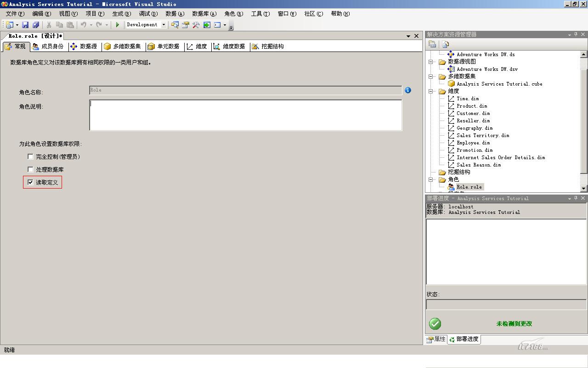Enable 处理数据库 checkbox
Screen dimensions: 588x368
30,170
